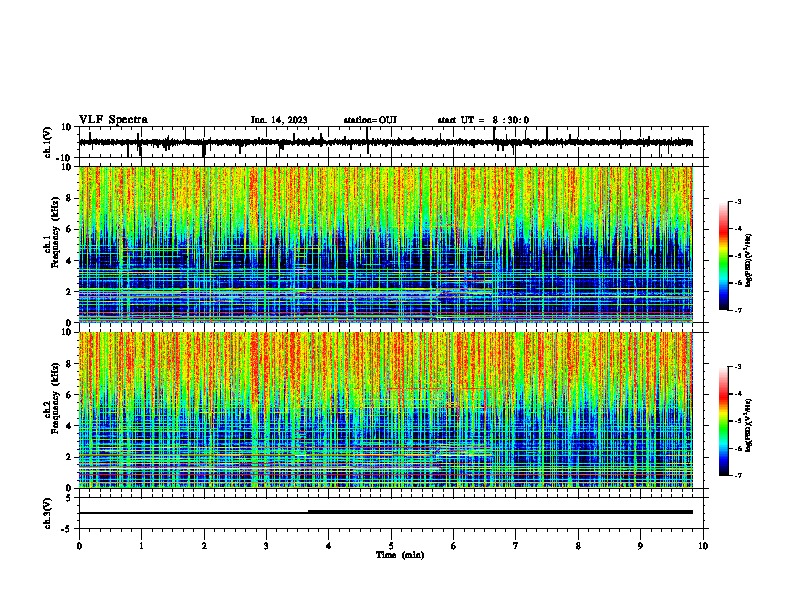Click the ch.2 color bar log(PSD) unit label
Image resolution: width=792 pixels, height=612 pixels.
[x=749, y=425]
